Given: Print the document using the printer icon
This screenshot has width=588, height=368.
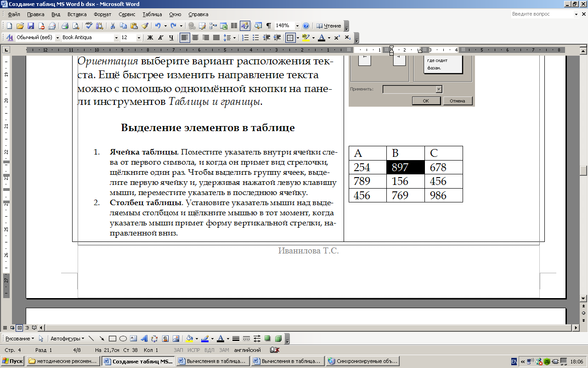Looking at the screenshot, I should tap(65, 26).
